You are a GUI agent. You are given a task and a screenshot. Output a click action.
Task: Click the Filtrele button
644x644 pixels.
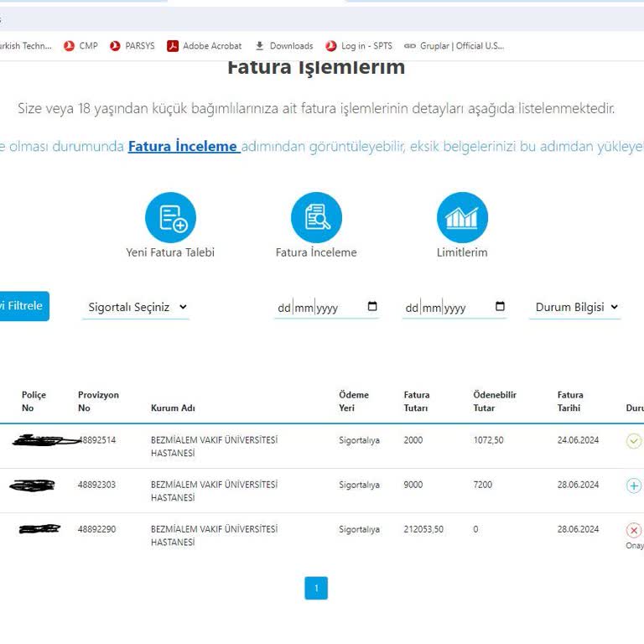tap(23, 306)
